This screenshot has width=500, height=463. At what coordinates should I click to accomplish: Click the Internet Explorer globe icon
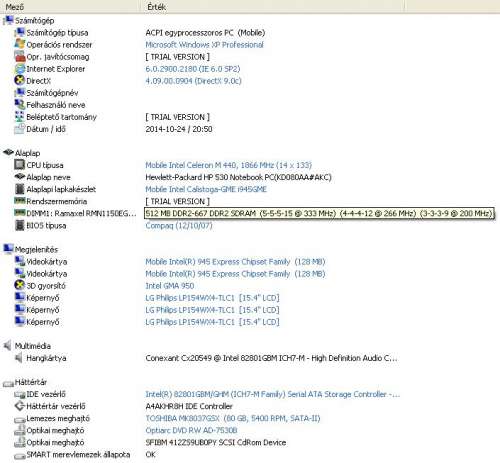[20, 69]
